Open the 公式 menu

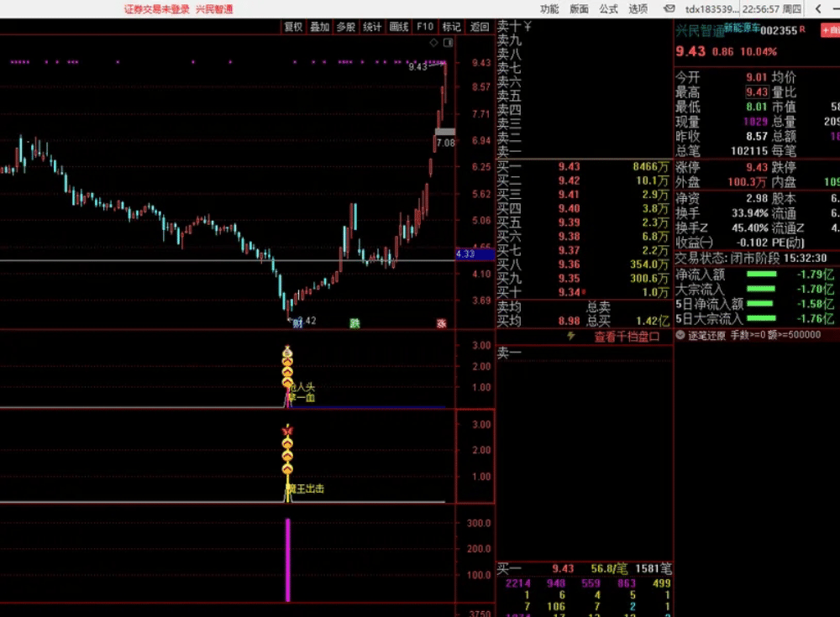608,8
